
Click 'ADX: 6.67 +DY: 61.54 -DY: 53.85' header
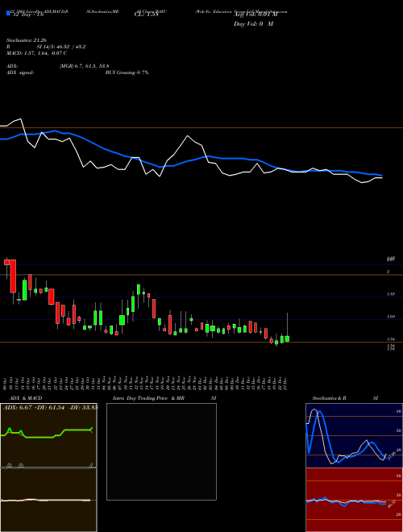pos(50,407)
